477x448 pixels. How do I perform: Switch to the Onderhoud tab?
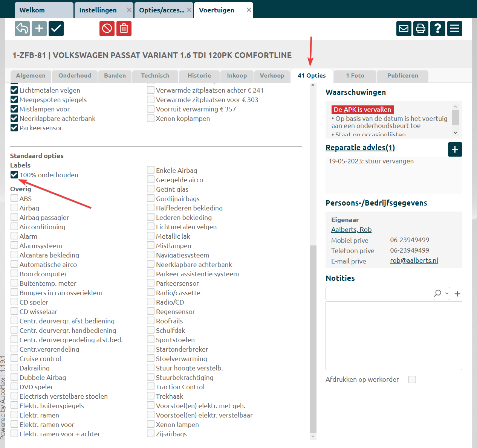(x=75, y=76)
